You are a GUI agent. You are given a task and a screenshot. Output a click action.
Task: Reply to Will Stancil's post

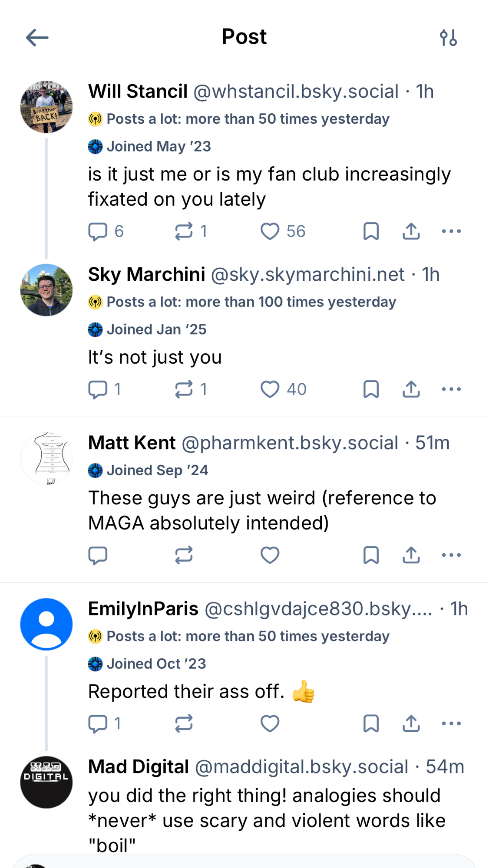(x=98, y=231)
